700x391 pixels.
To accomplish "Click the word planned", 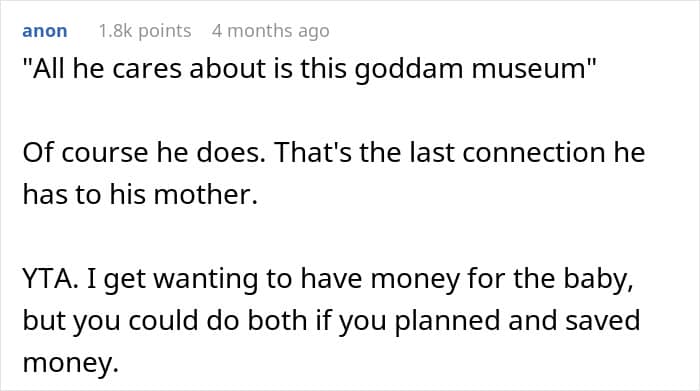I will point(447,321).
